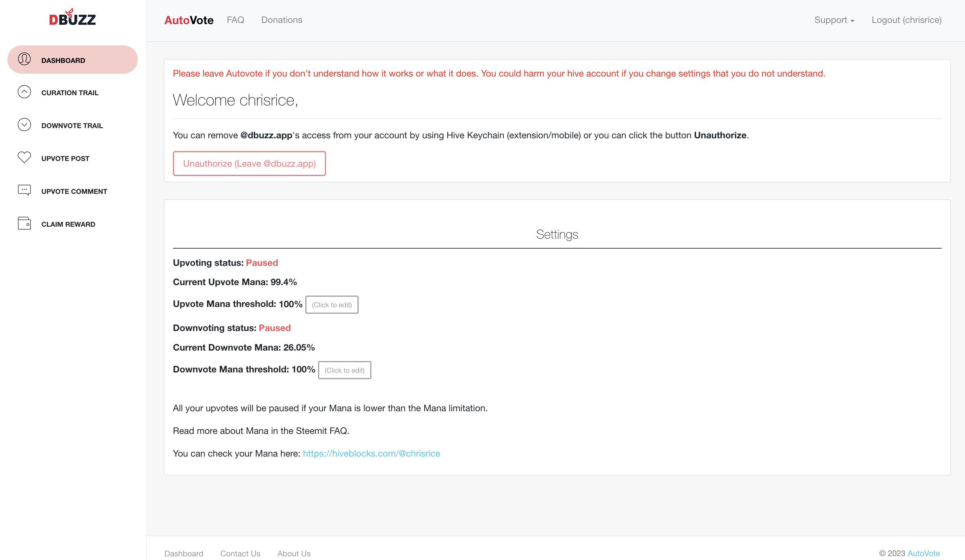Click the upvoting status Paused text
Viewport: 965px width, 560px height.
pyautogui.click(x=262, y=263)
